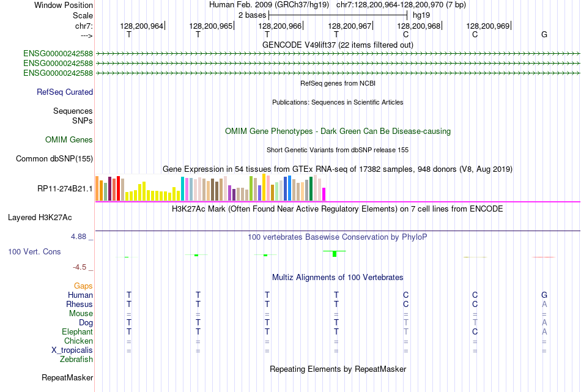The image size is (581, 392).
Task: Click position label 128,200,966
Action: click(x=279, y=26)
